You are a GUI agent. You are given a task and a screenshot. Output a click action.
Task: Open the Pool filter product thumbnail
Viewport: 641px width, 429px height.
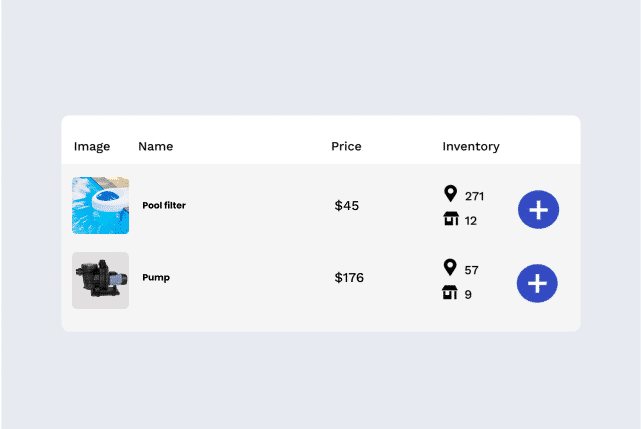click(x=101, y=205)
